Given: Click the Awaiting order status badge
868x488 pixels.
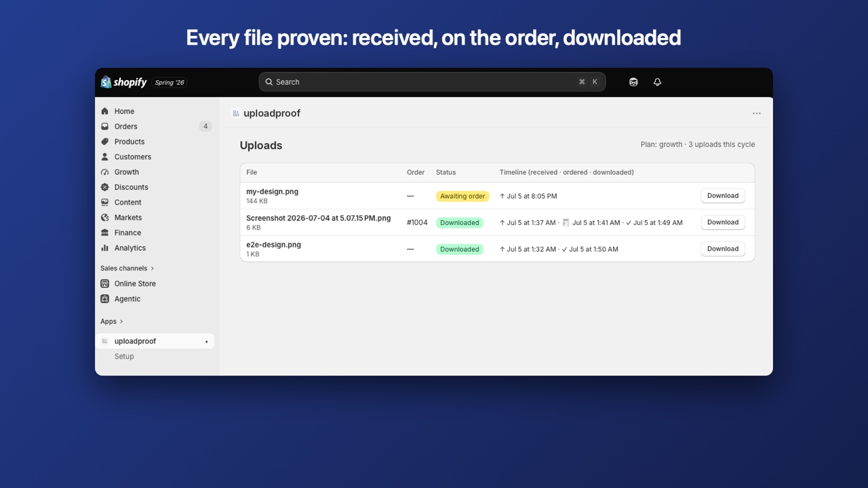Looking at the screenshot, I should (462, 196).
